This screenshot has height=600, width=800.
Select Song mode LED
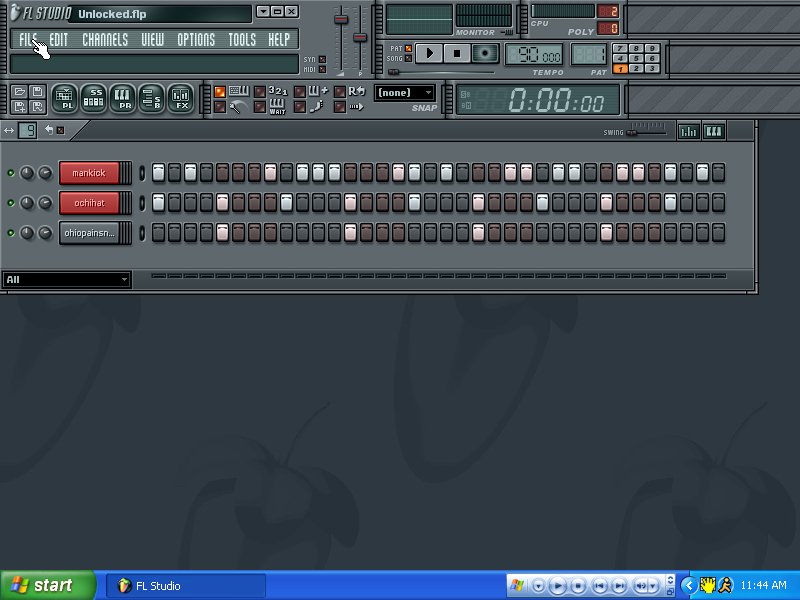(x=408, y=59)
